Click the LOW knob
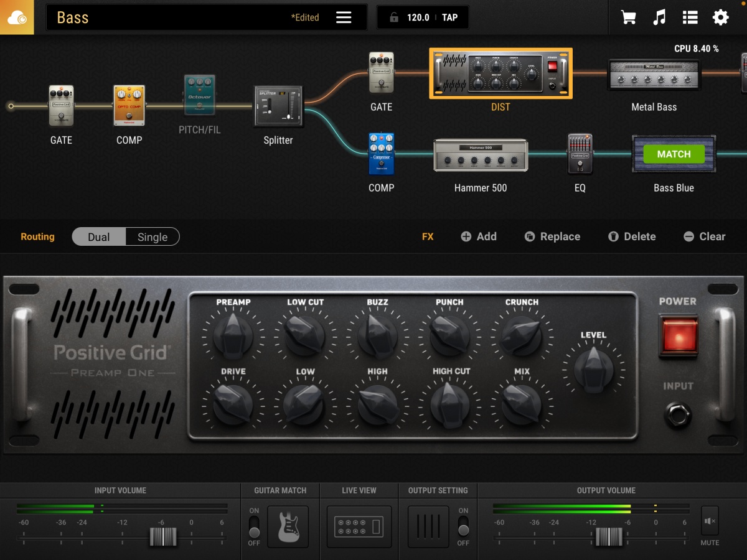 click(305, 404)
